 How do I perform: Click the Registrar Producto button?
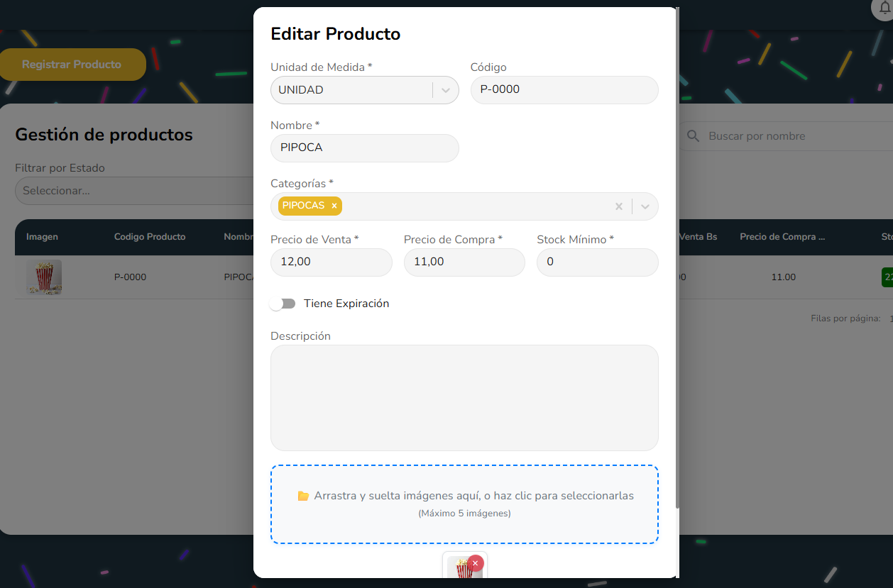point(72,65)
